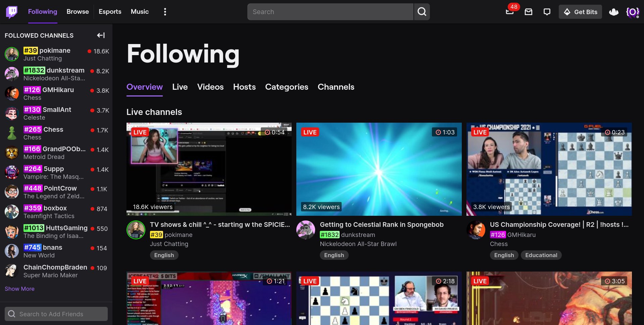The height and width of the screenshot is (325, 644).
Task: Open the live stream thumbnail showing 3:05
Action: point(549,298)
